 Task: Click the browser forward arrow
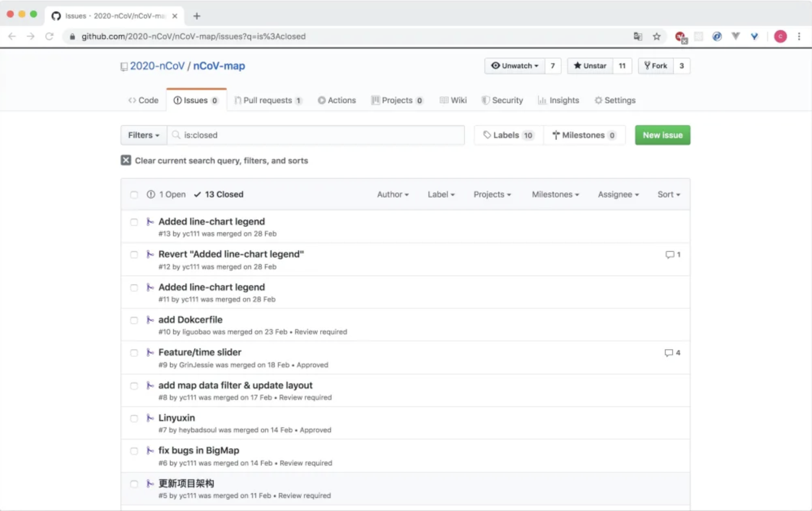(x=30, y=37)
